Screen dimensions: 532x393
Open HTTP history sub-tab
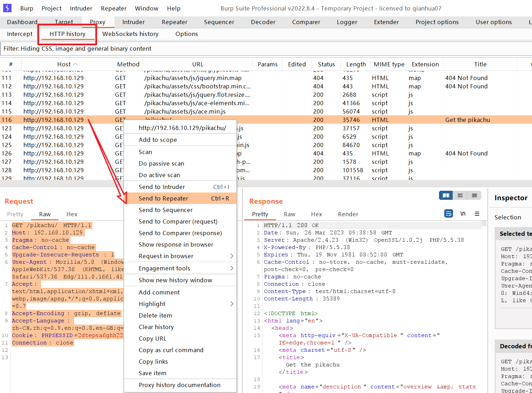67,34
